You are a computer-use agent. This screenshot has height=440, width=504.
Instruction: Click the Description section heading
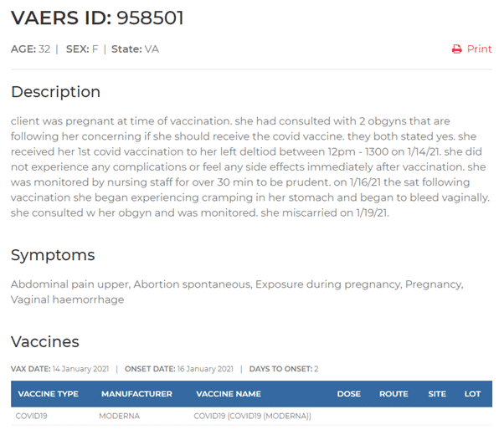[55, 92]
